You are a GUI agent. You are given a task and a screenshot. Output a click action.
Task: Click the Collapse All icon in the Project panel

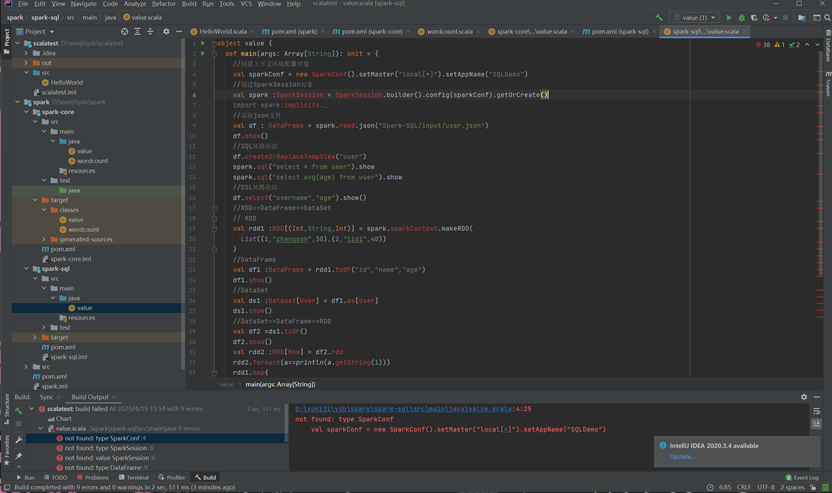150,31
